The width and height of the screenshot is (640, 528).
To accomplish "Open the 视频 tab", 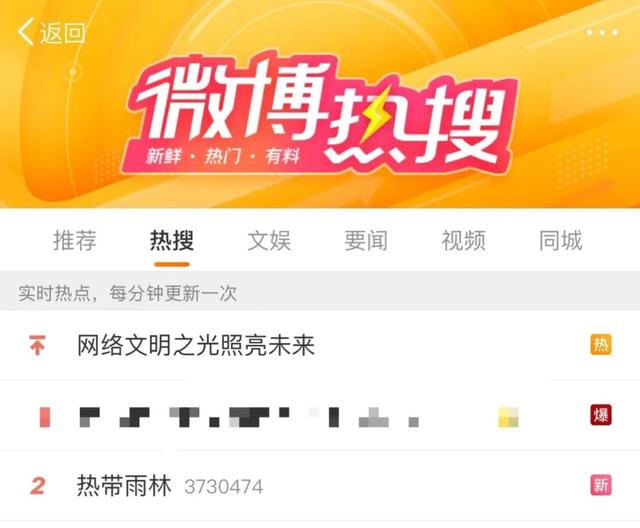I will 464,240.
